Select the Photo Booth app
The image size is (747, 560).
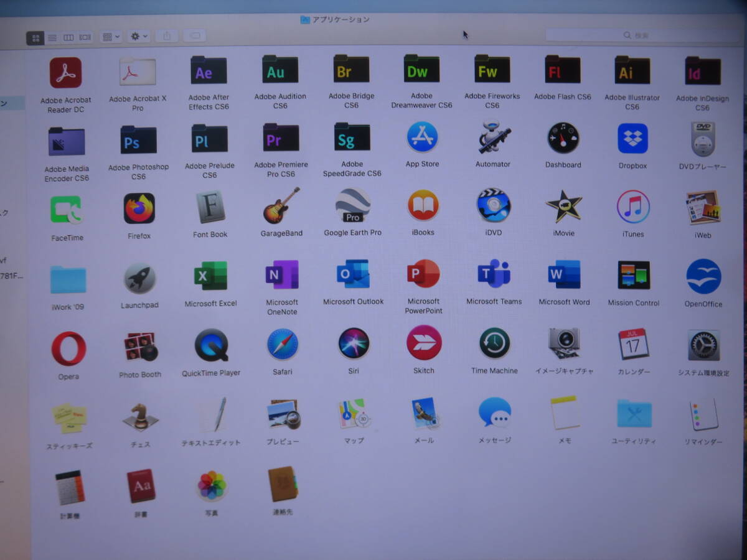coord(140,347)
